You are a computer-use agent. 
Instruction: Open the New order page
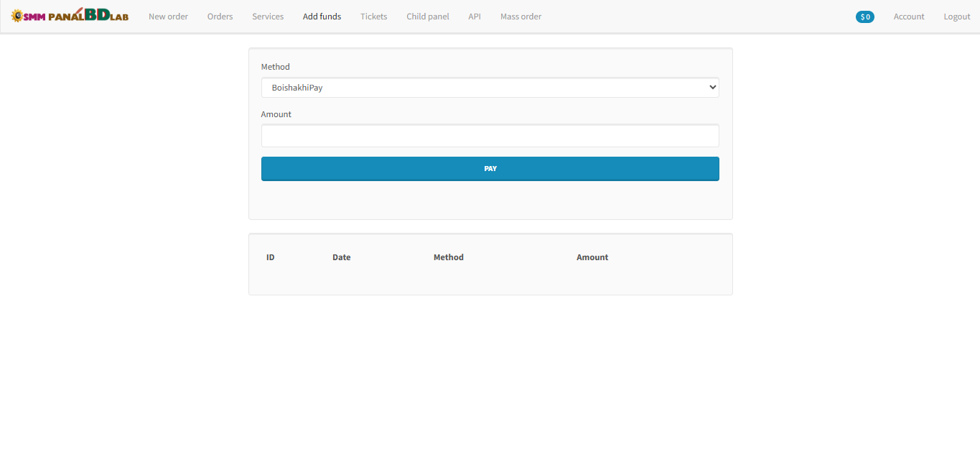[168, 17]
